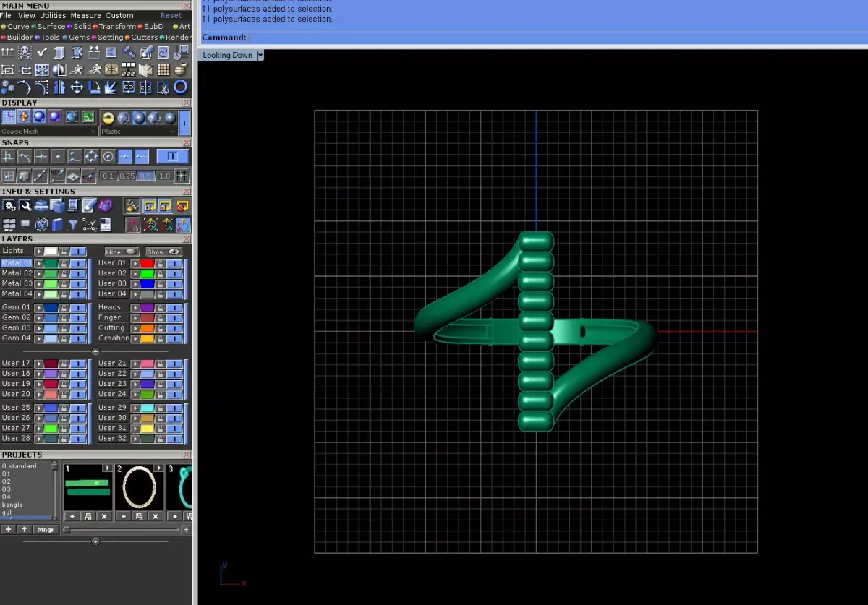The image size is (868, 605).
Task: Select the oval ring project thumbnail 2
Action: (x=139, y=488)
